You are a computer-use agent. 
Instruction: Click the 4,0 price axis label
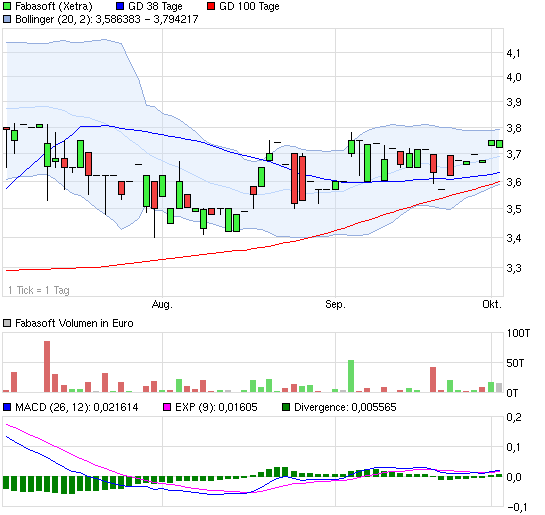point(514,77)
